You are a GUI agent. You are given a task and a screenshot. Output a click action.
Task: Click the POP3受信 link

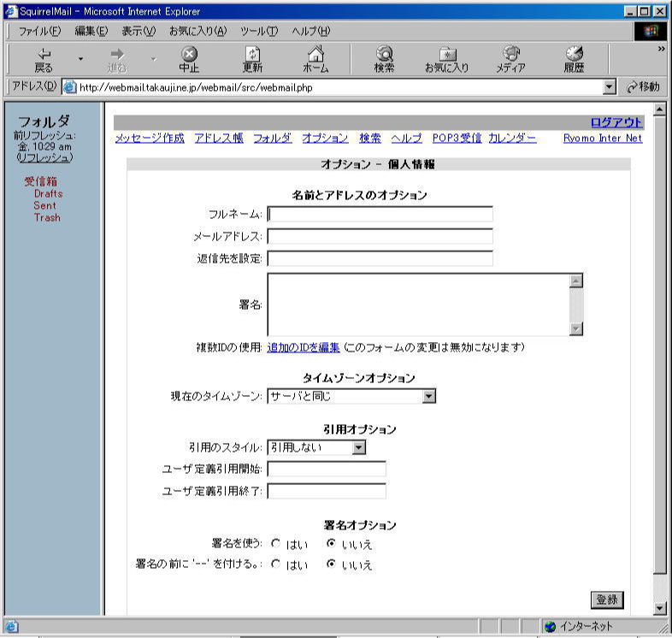pyautogui.click(x=457, y=138)
